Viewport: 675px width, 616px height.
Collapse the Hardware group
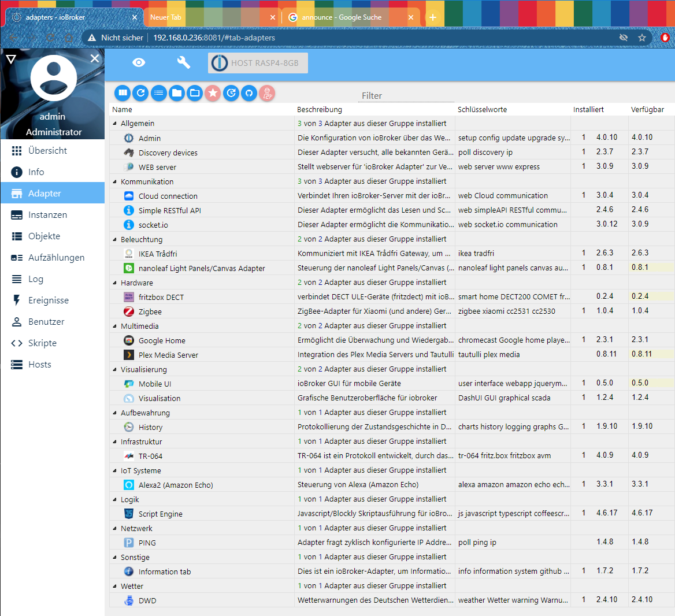click(x=114, y=283)
